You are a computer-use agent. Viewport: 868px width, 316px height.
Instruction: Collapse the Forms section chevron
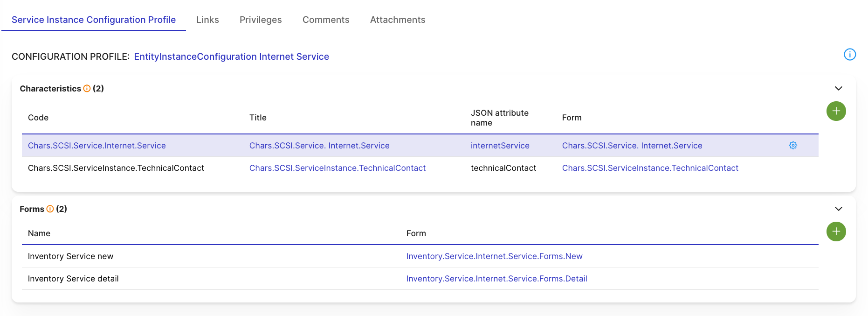coord(838,209)
